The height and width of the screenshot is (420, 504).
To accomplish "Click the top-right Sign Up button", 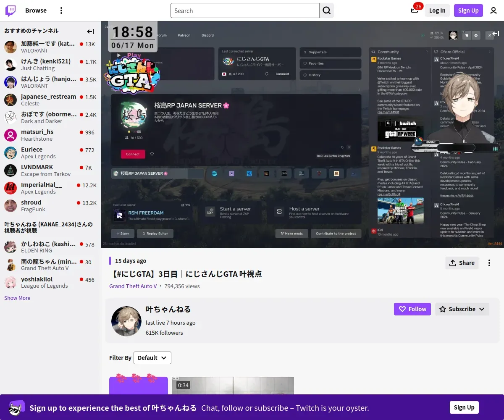I will point(468,10).
